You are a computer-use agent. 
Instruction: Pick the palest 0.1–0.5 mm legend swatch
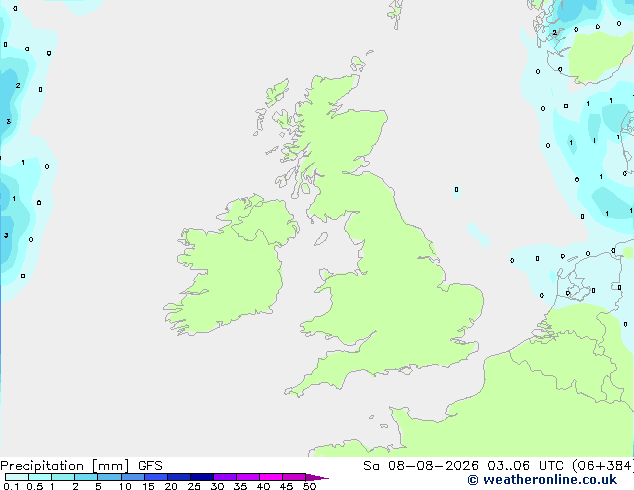pos(17,477)
